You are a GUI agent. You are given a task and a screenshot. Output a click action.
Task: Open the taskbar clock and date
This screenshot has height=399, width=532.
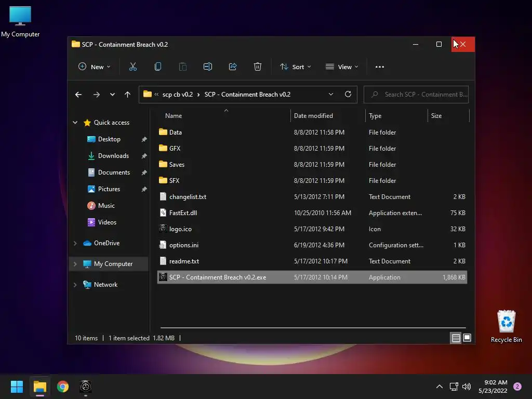tap(493, 387)
